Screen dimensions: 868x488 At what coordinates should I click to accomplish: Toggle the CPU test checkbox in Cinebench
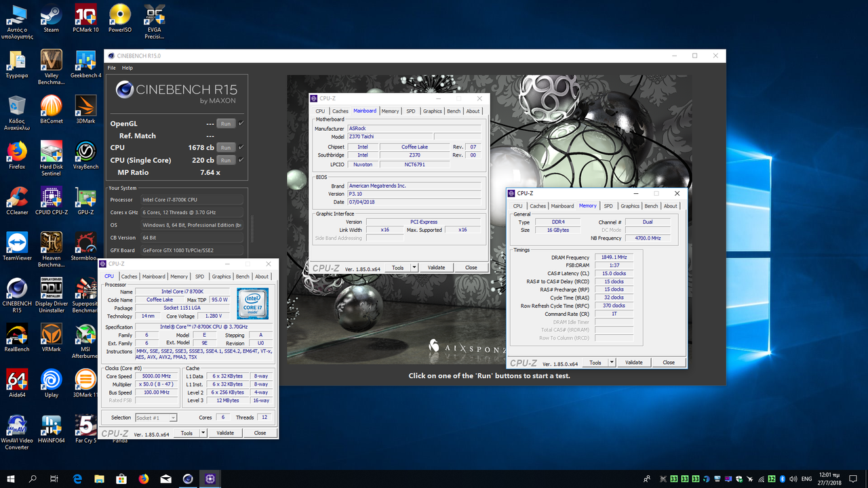[x=241, y=147]
